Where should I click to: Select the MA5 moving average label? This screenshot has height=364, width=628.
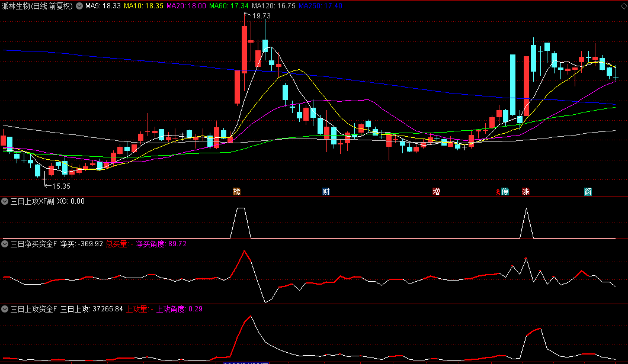[x=103, y=5]
